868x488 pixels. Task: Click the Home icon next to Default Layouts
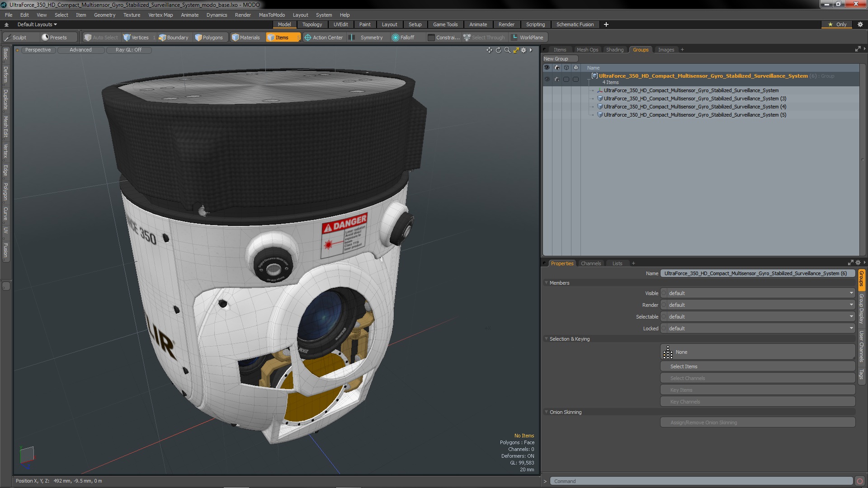point(6,24)
